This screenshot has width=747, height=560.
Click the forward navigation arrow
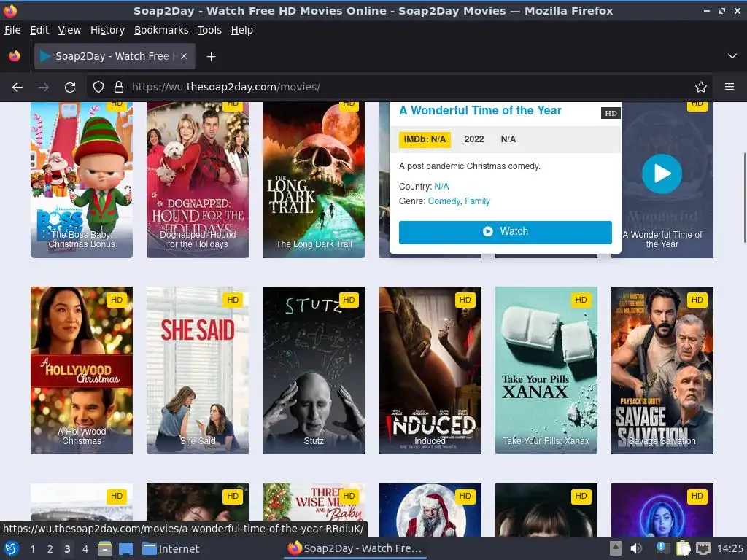44,87
